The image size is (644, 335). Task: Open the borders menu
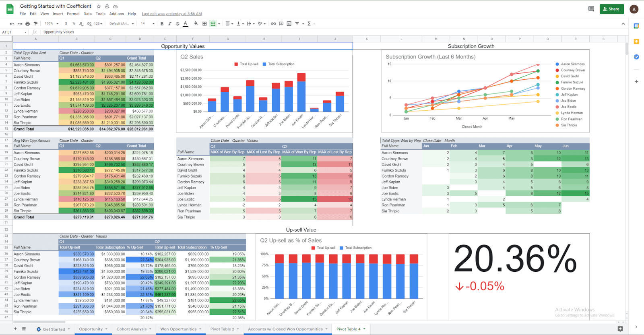(x=204, y=24)
